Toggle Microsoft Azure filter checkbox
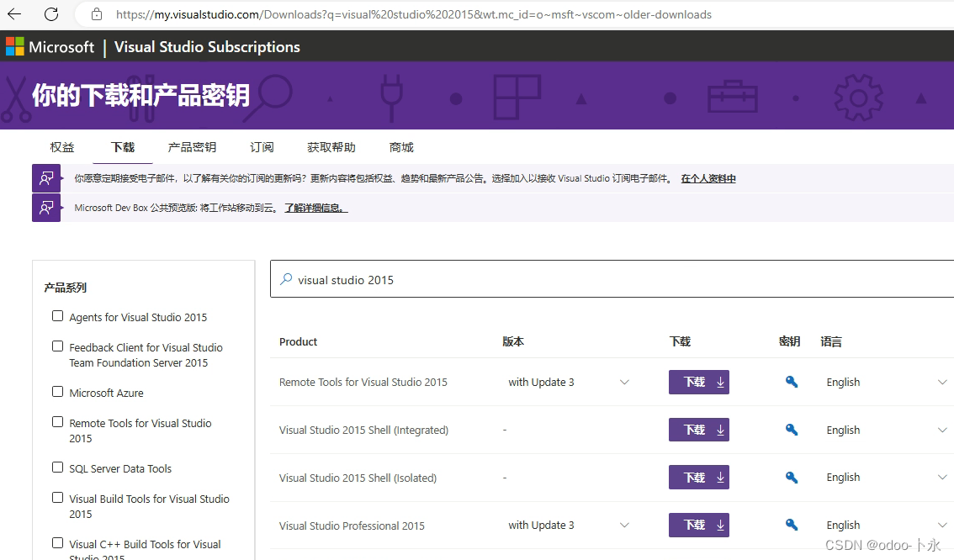Viewport: 954px width, 560px height. 58,392
